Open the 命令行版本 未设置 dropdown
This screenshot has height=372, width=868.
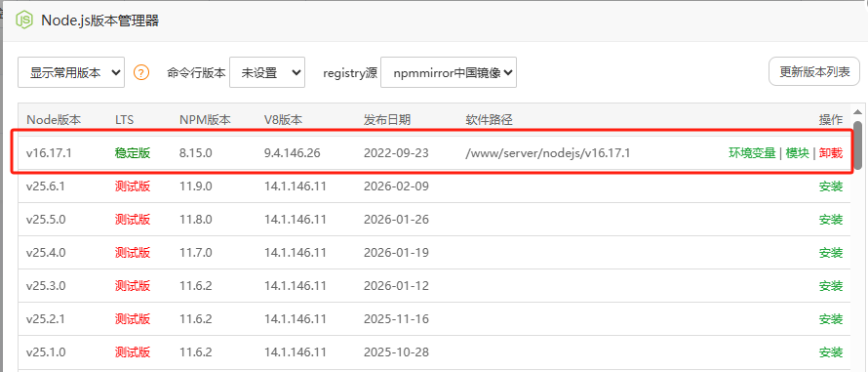click(267, 72)
